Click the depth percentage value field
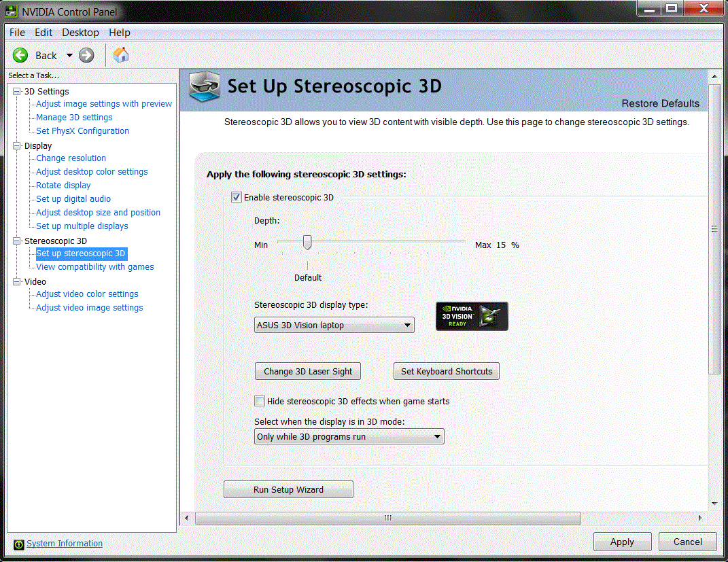728x562 pixels. coord(501,245)
